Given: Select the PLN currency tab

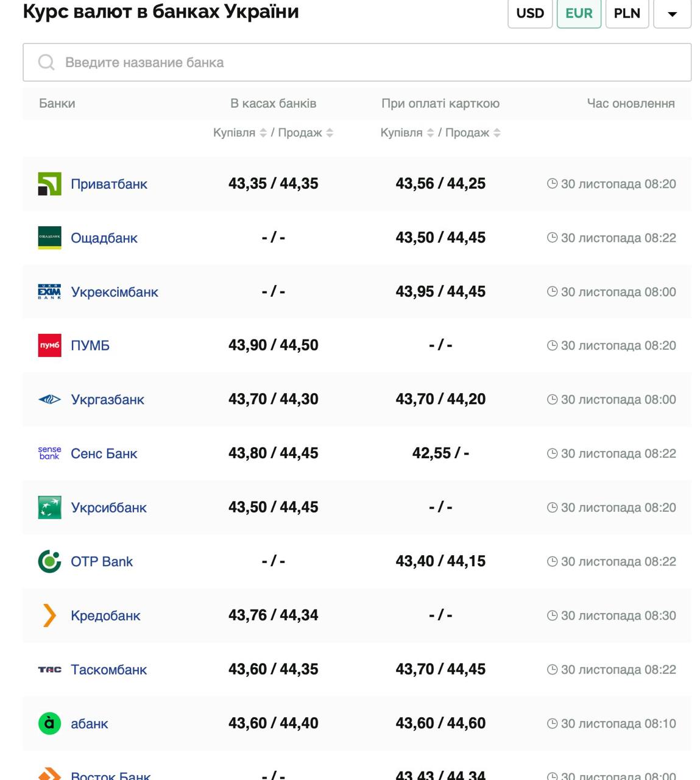Looking at the screenshot, I should coord(626,13).
